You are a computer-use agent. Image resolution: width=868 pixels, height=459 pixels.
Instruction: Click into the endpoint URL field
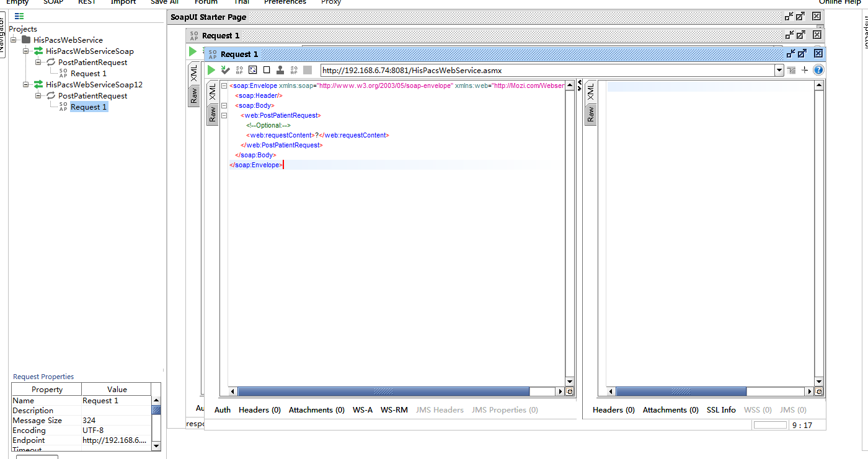coord(547,71)
